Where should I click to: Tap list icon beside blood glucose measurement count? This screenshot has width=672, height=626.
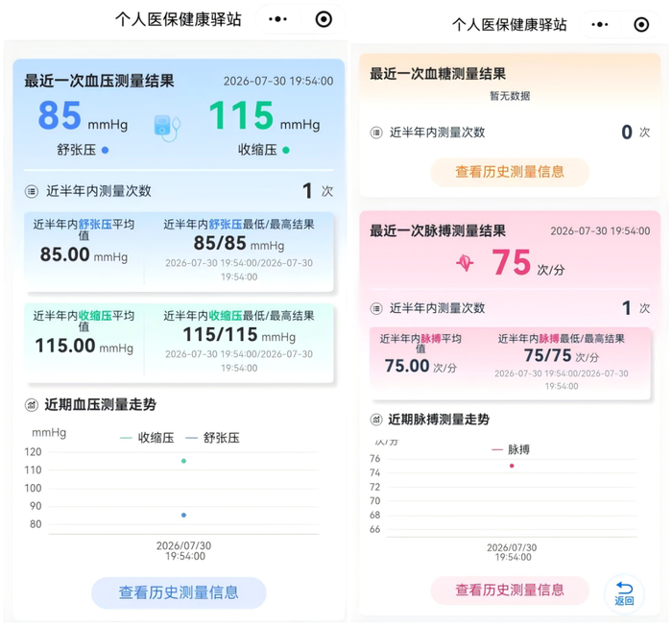(376, 132)
